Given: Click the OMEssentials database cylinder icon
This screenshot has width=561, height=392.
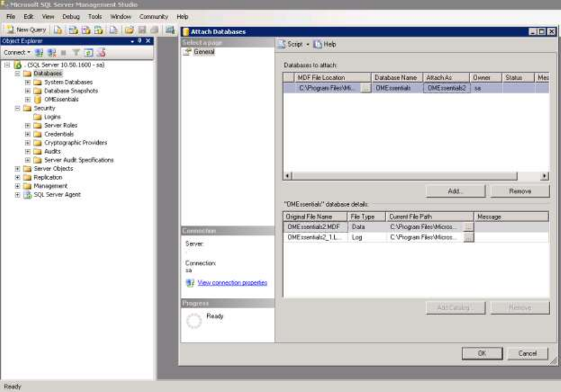Looking at the screenshot, I should pyautogui.click(x=38, y=99).
